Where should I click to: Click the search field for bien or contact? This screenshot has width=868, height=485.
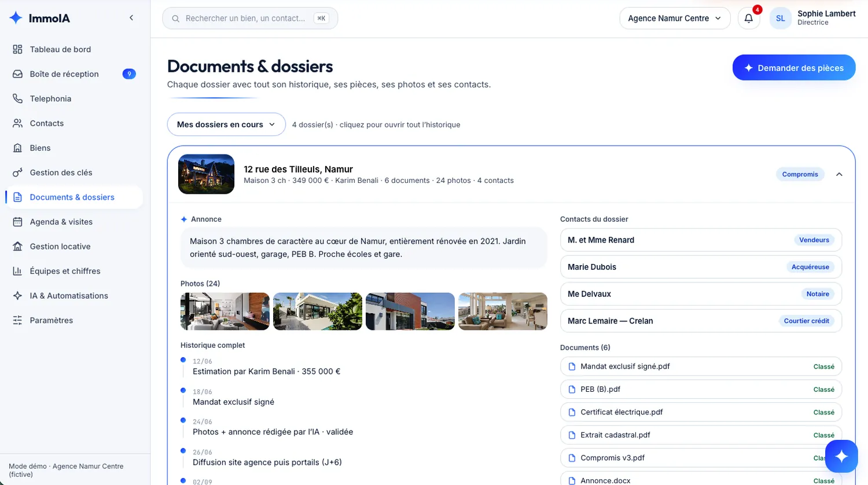250,19
